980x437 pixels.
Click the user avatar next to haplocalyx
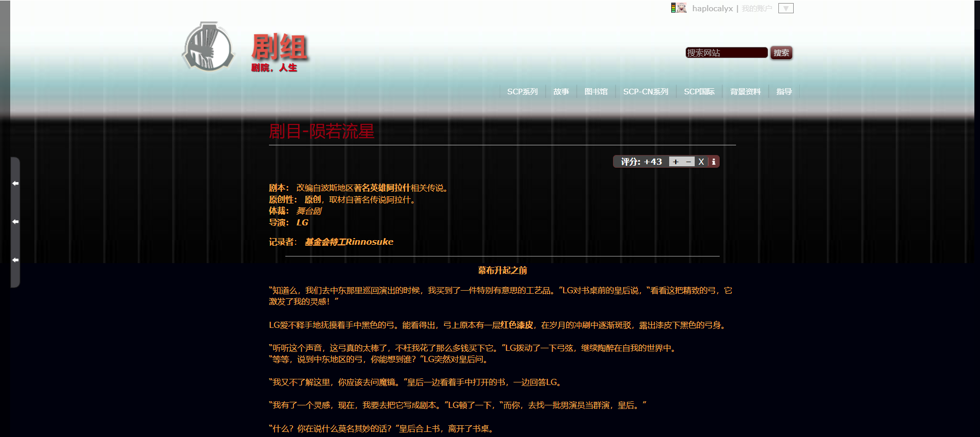(681, 8)
